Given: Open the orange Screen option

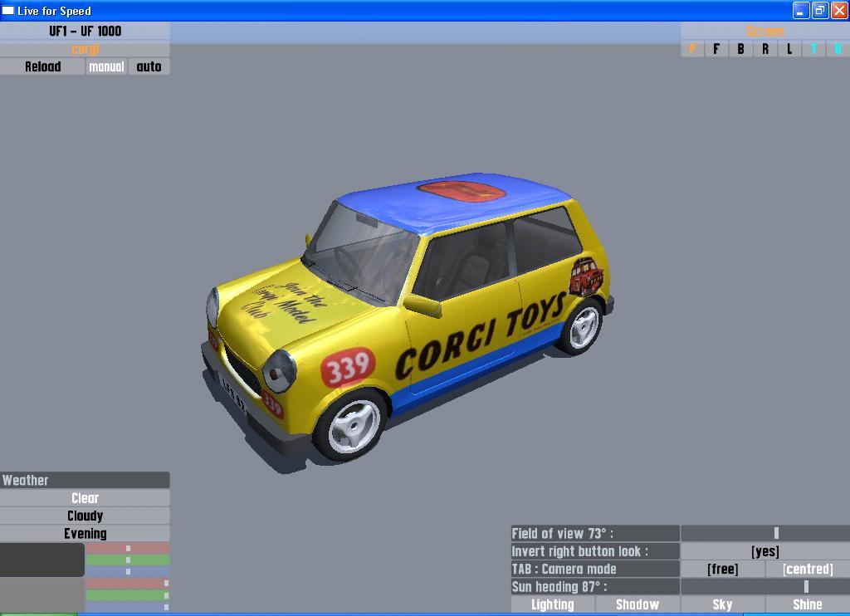Looking at the screenshot, I should pos(765,31).
